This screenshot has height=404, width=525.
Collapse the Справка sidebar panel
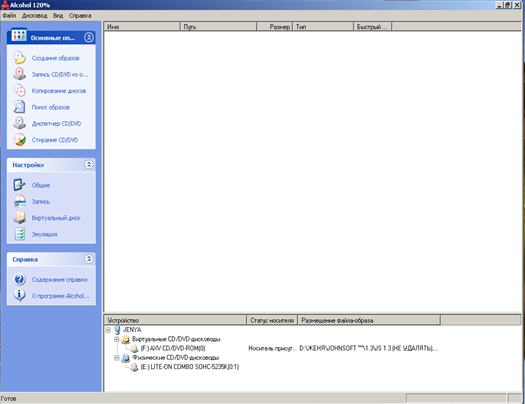pyautogui.click(x=89, y=259)
